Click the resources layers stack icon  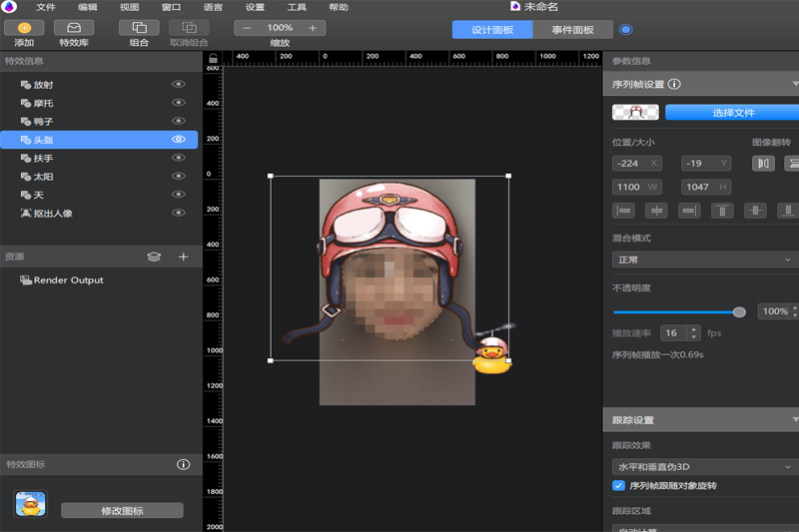[154, 257]
